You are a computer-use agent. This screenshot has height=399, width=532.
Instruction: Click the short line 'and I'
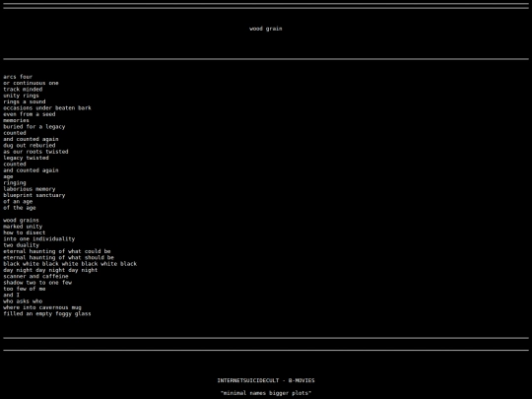tap(11, 296)
